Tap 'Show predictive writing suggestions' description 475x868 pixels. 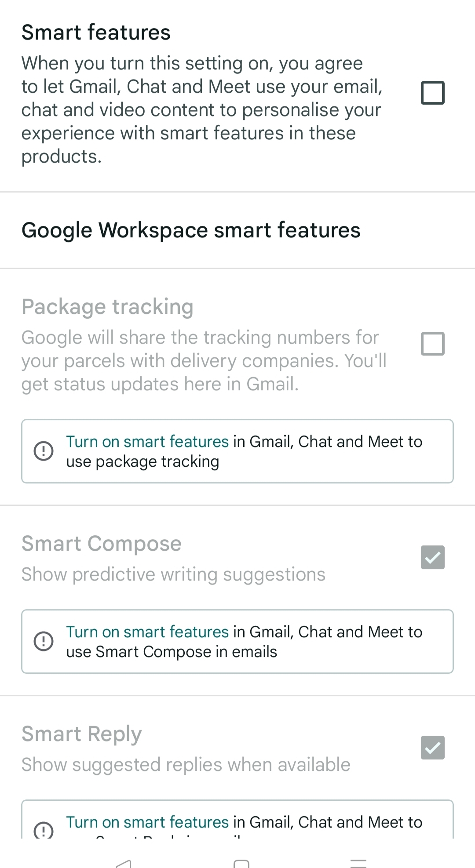(173, 574)
